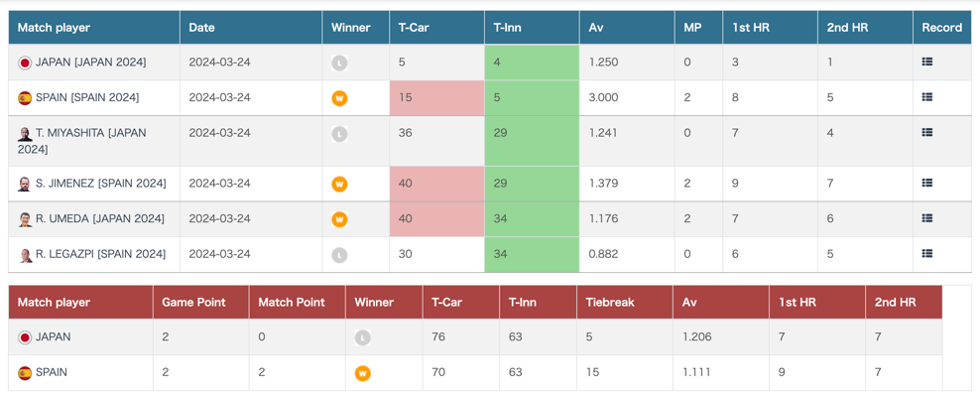Click the Date column header
Image resolution: width=980 pixels, height=397 pixels.
(x=201, y=28)
